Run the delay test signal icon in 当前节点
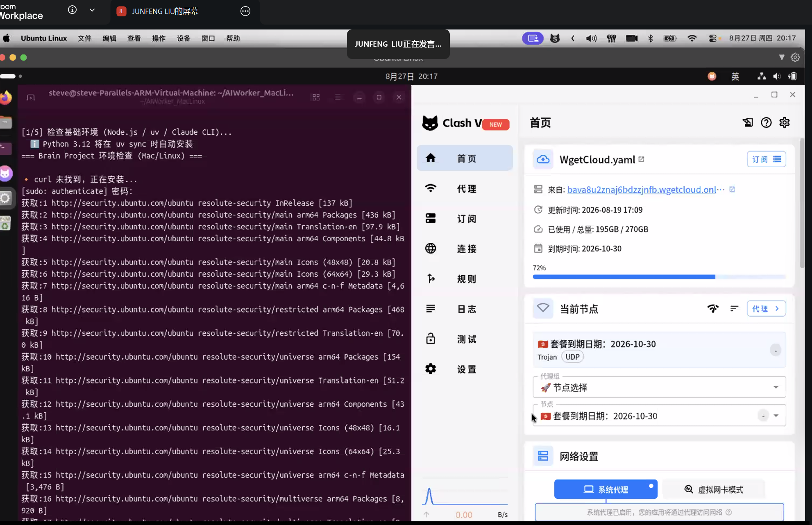The image size is (812, 525). (713, 308)
